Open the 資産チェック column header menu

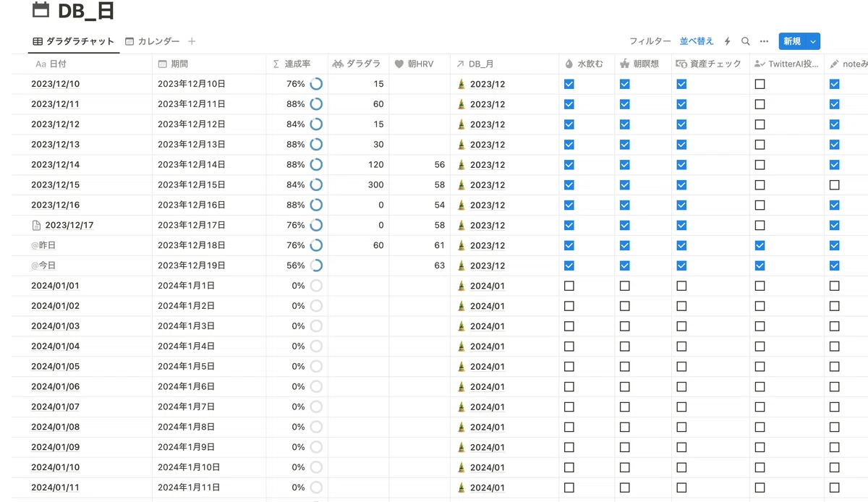click(710, 64)
